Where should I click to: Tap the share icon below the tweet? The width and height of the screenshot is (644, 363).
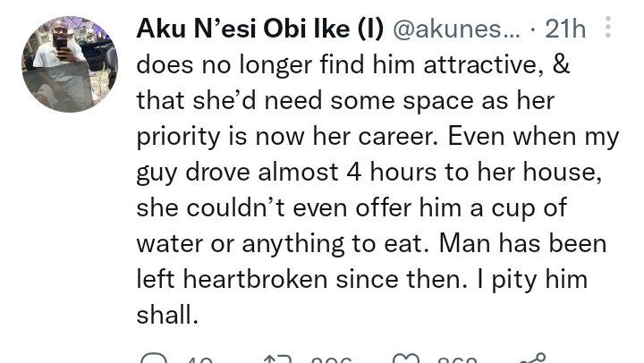pyautogui.click(x=533, y=358)
